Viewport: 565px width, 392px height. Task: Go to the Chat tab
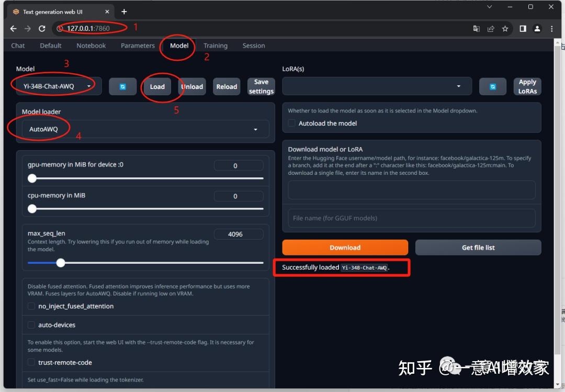[x=18, y=46]
